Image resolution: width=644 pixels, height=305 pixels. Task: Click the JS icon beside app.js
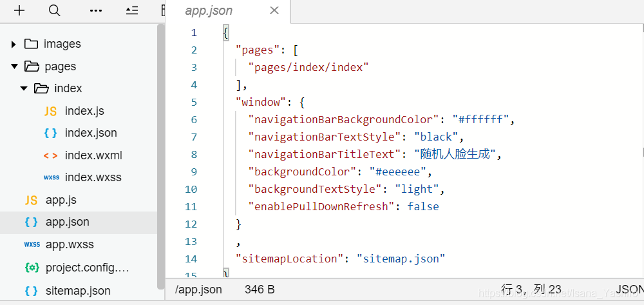[x=31, y=200]
